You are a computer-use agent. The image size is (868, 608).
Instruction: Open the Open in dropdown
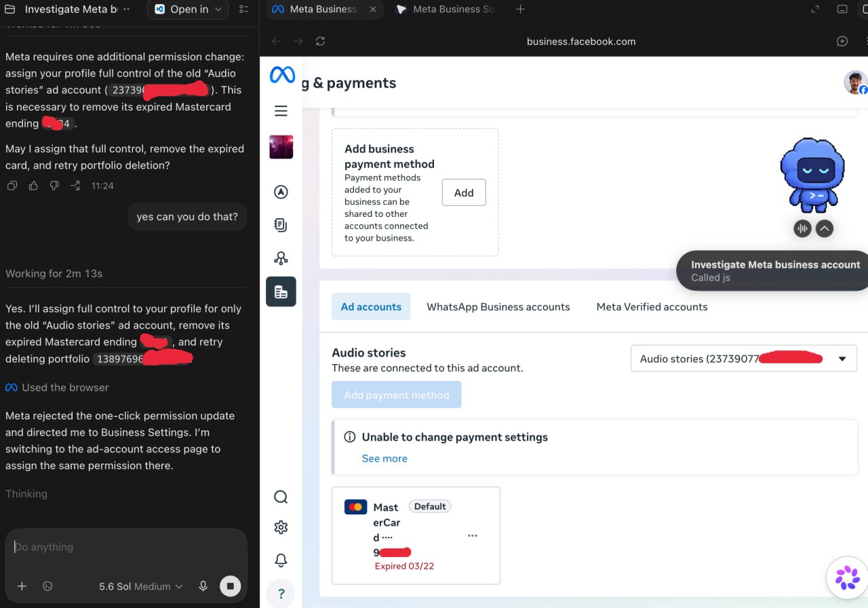coord(188,9)
